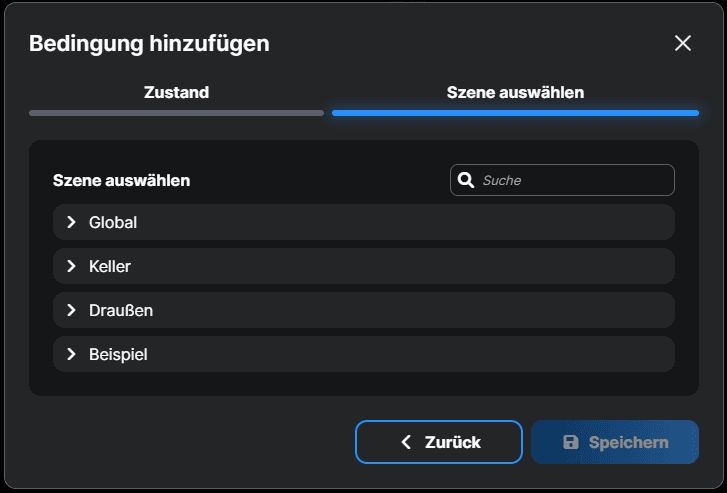Viewport: 727px width, 493px height.
Task: Focus the Suche input field
Action: click(x=573, y=180)
